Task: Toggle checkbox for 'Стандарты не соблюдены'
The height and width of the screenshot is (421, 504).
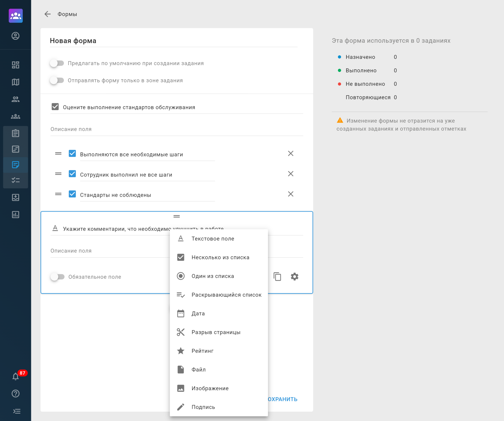Action: tap(72, 194)
